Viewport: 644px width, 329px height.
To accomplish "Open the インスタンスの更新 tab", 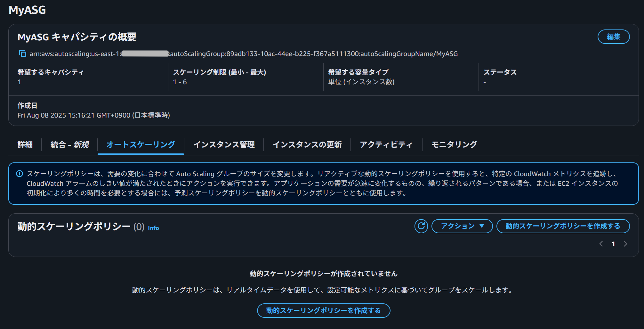I will click(x=307, y=144).
